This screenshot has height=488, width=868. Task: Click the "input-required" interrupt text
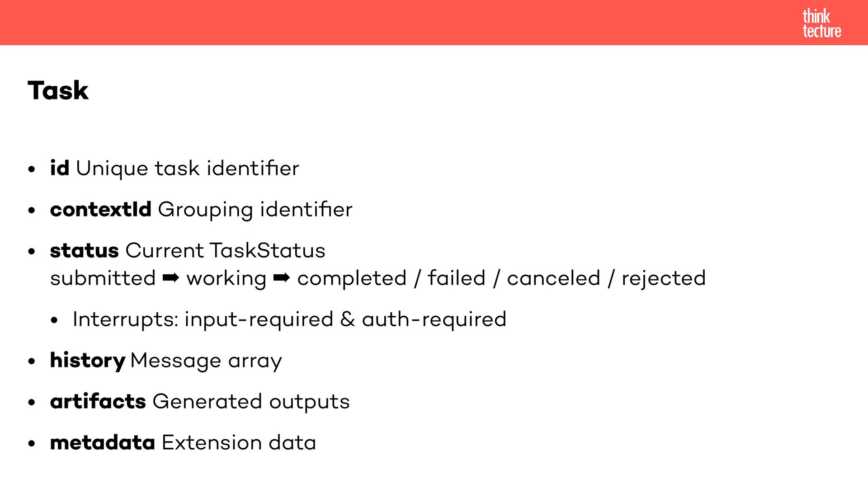259,319
